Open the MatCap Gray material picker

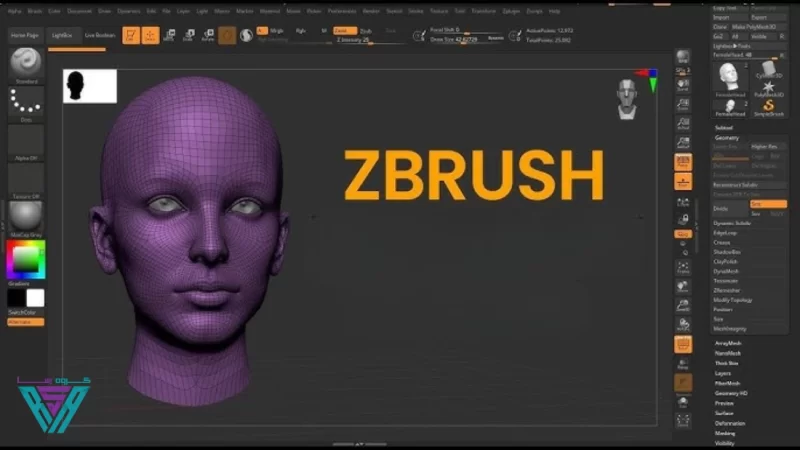click(26, 217)
